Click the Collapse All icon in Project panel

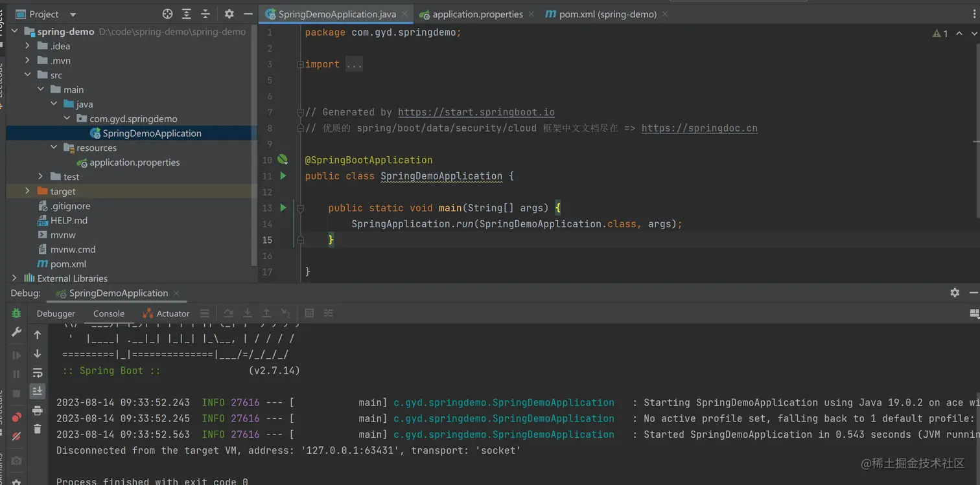click(x=205, y=14)
